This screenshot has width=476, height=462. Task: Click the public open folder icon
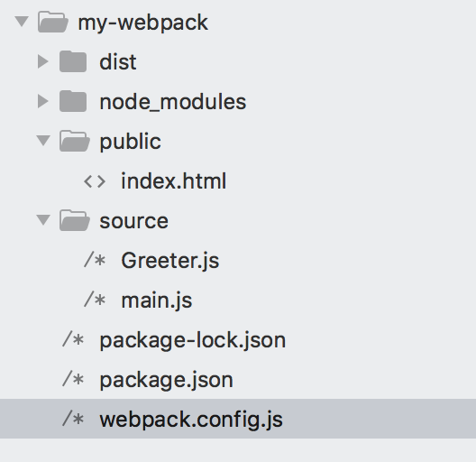(75, 141)
